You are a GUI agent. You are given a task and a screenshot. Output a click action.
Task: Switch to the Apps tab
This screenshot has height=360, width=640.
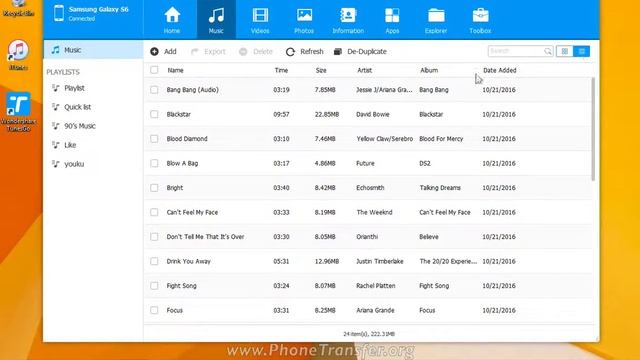point(392,20)
